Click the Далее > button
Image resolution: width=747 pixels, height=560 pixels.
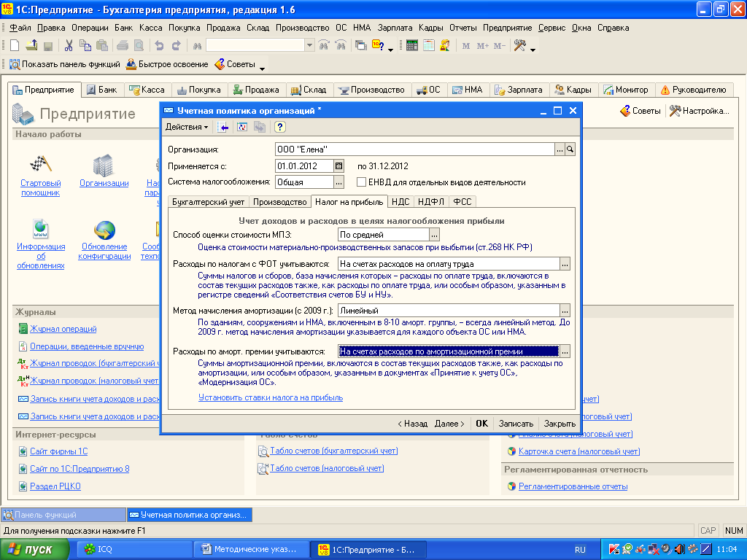click(x=449, y=424)
